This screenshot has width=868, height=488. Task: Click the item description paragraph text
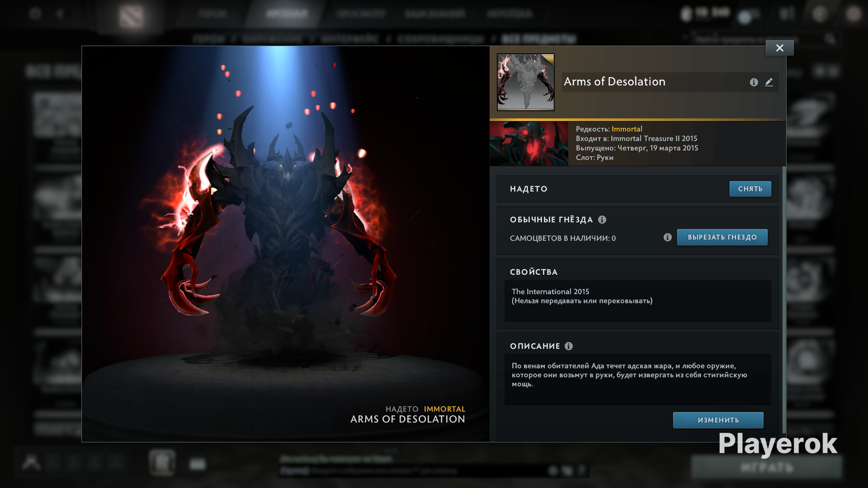[x=629, y=375]
